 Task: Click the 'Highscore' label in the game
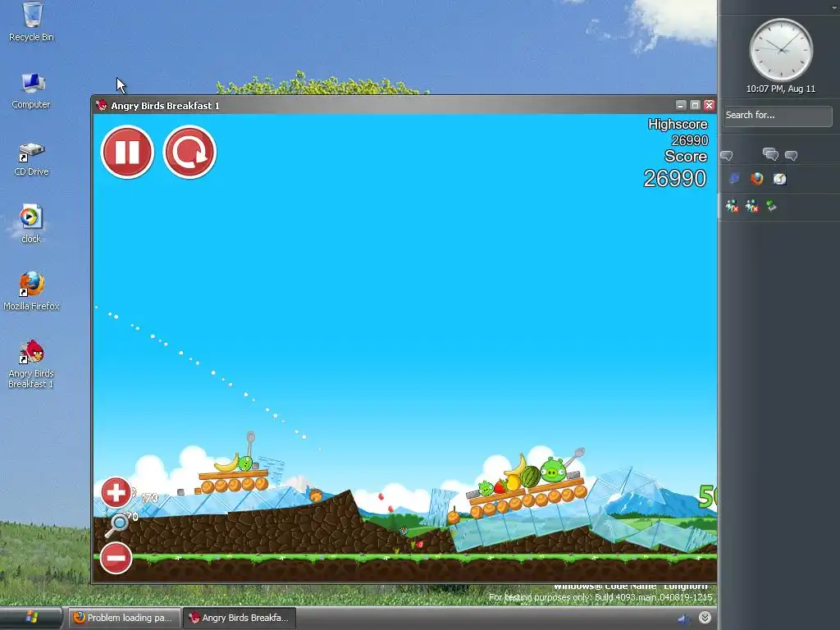pos(678,125)
